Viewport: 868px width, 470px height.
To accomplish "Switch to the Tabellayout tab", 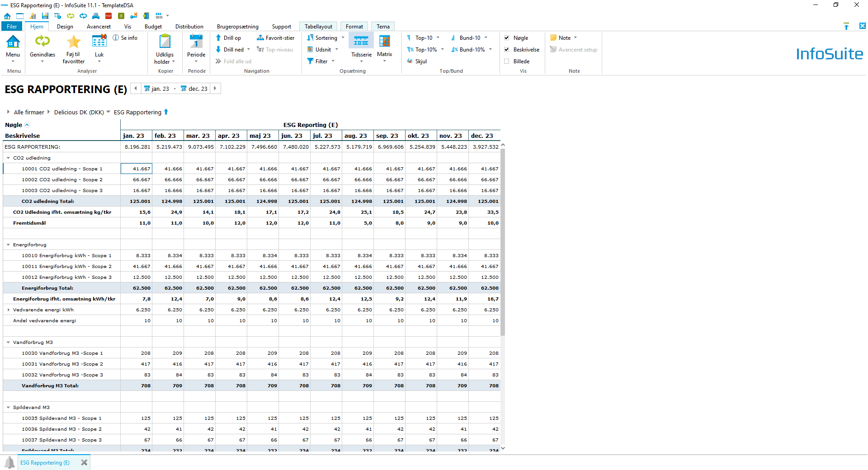I will coord(318,27).
